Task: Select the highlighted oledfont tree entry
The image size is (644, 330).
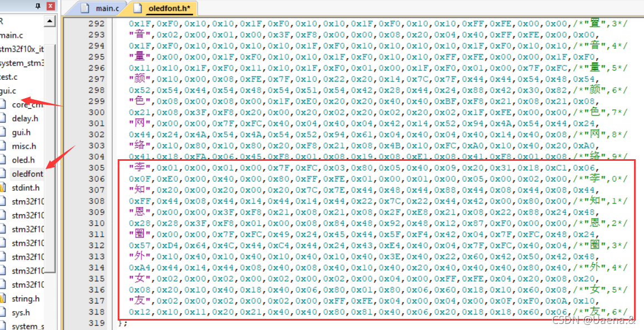Action: 27,174
